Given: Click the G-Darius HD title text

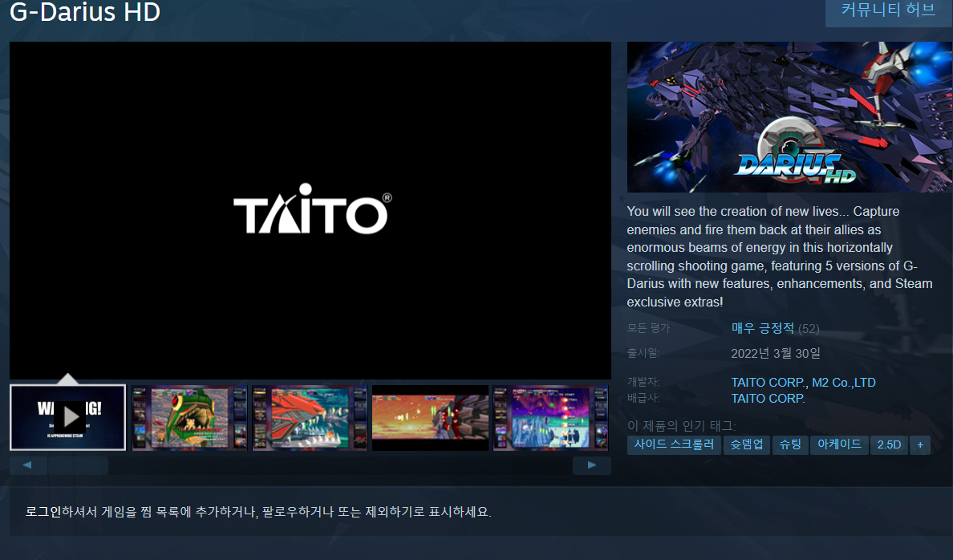Looking at the screenshot, I should [85, 12].
